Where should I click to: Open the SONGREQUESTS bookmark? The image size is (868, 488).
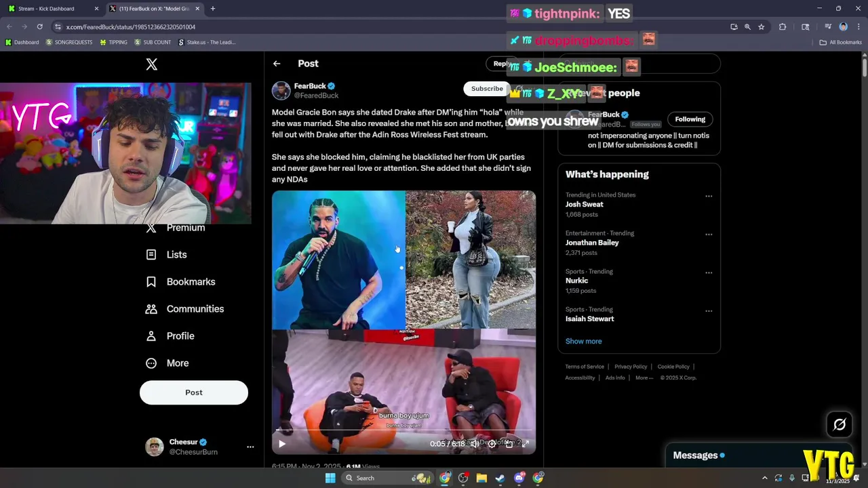pos(68,42)
